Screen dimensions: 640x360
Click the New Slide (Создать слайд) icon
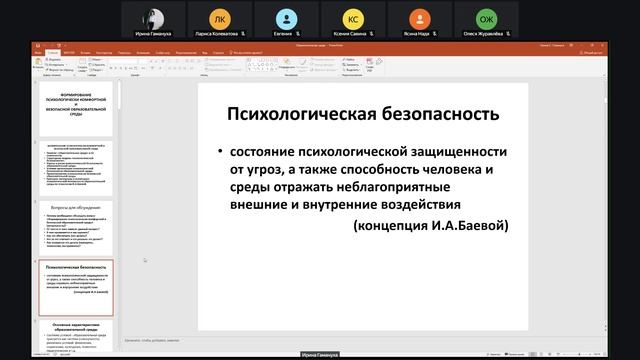[82, 61]
